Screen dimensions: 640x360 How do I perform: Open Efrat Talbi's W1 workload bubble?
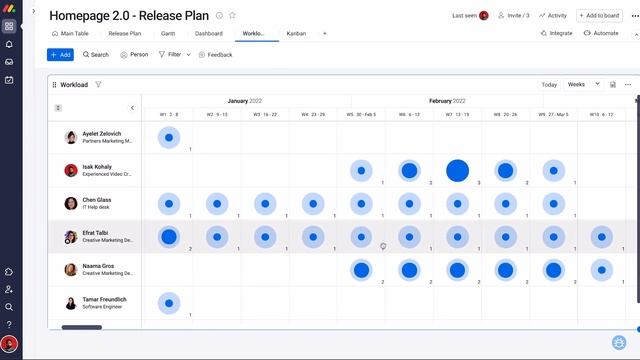[x=169, y=237]
